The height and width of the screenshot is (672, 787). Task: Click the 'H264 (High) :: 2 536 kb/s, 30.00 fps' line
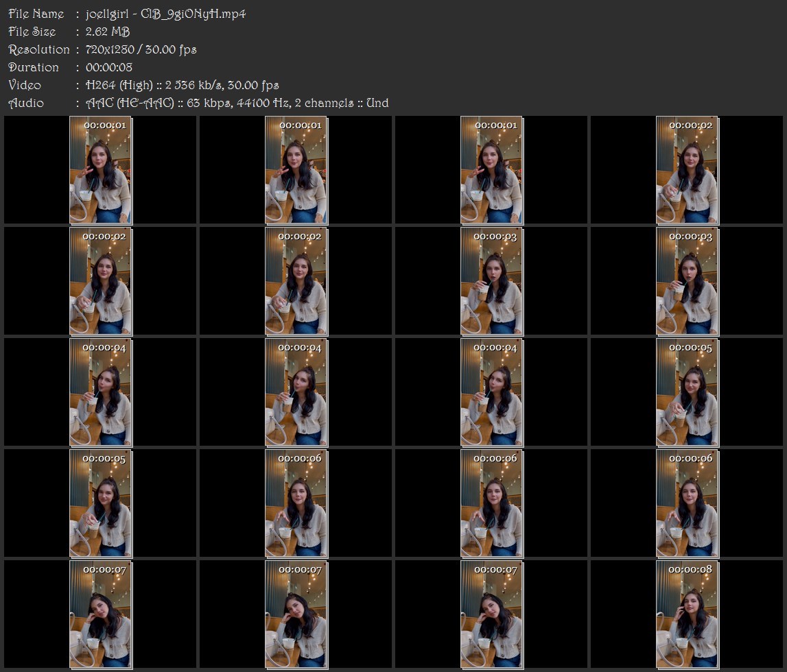(183, 85)
